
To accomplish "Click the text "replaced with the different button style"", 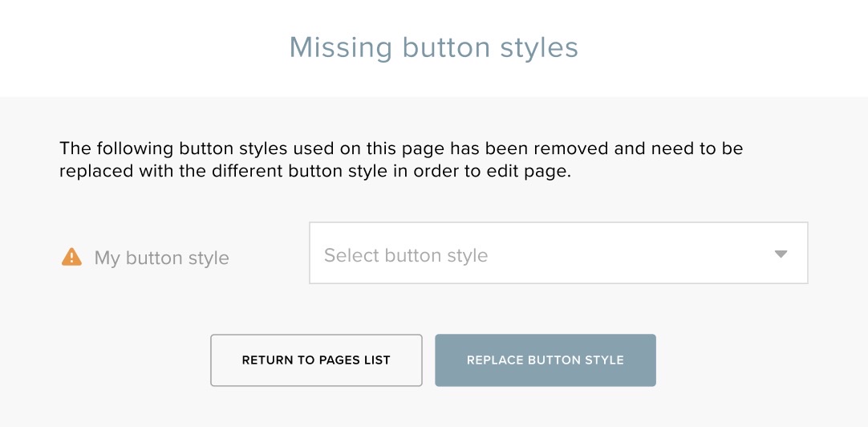I will pyautogui.click(x=223, y=171).
